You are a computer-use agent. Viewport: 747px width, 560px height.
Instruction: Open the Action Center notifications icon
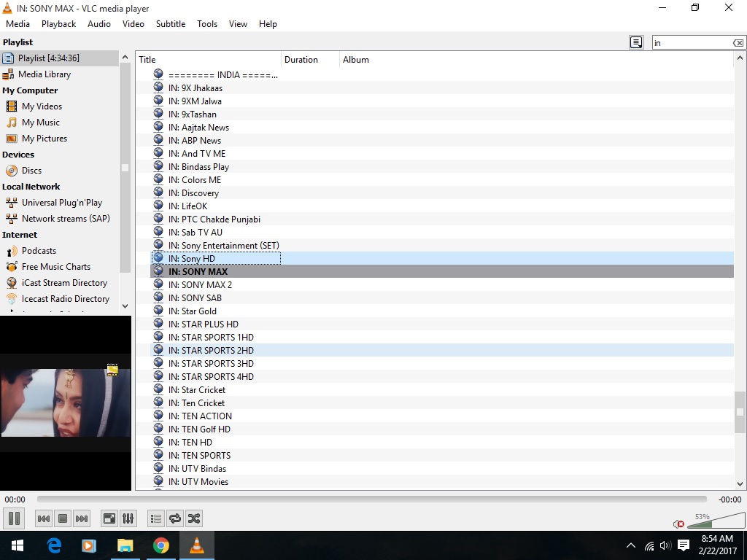(x=684, y=545)
